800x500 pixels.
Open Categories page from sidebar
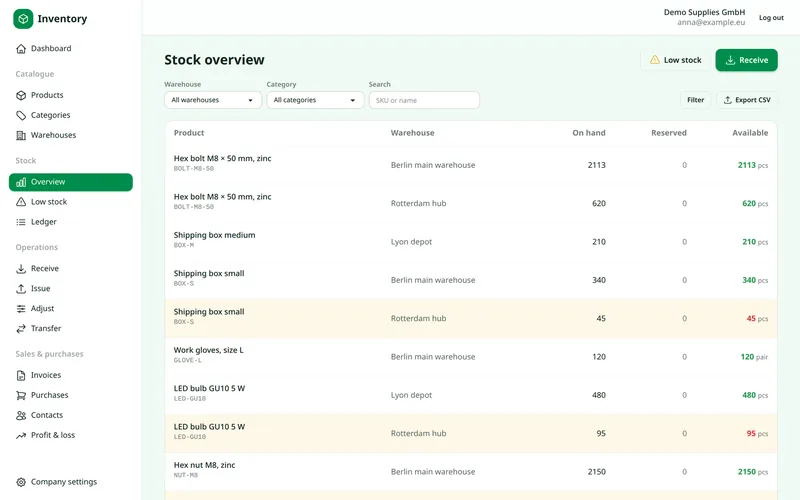coord(71,115)
